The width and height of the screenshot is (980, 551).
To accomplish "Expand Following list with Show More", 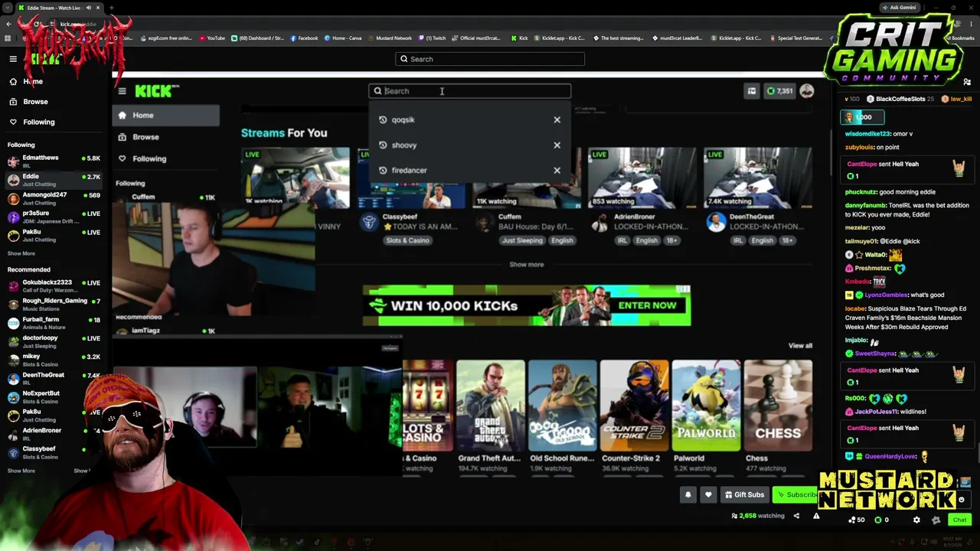I will click(x=21, y=253).
